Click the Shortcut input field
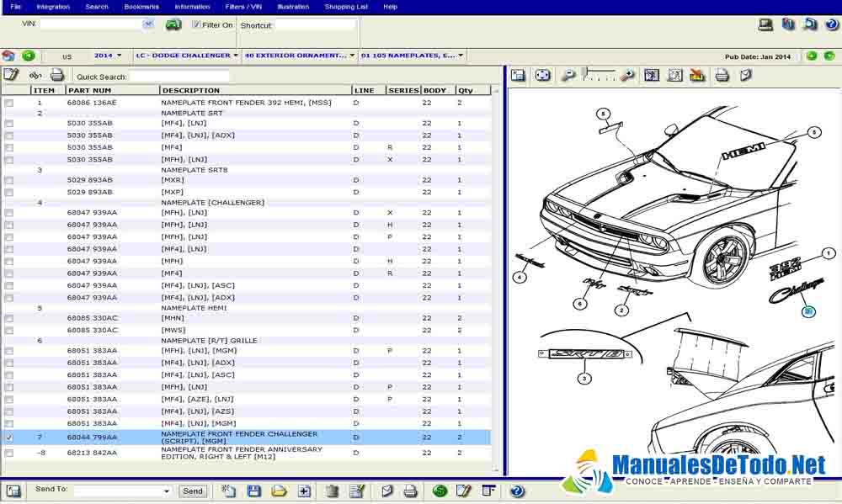The height and width of the screenshot is (504, 842). 315,24
